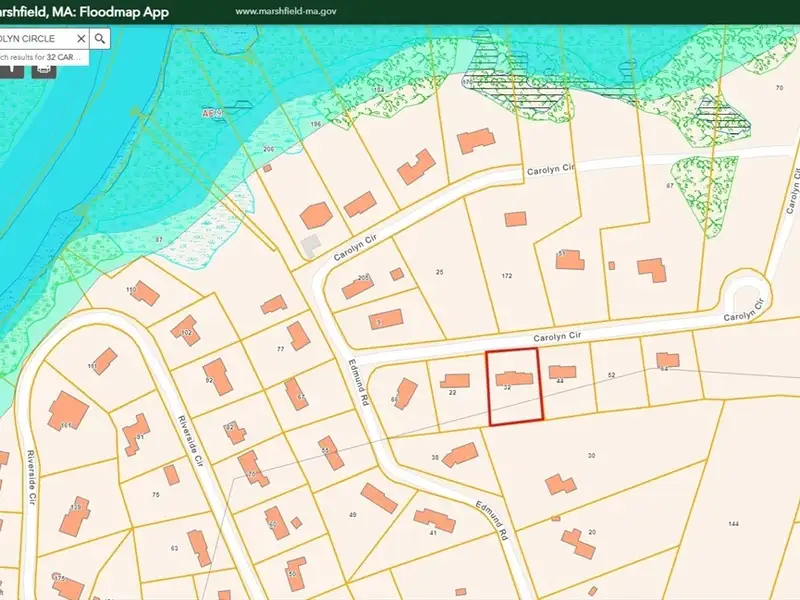800x600 pixels.
Task: Click the parcel labeled 38
Action: (435, 458)
